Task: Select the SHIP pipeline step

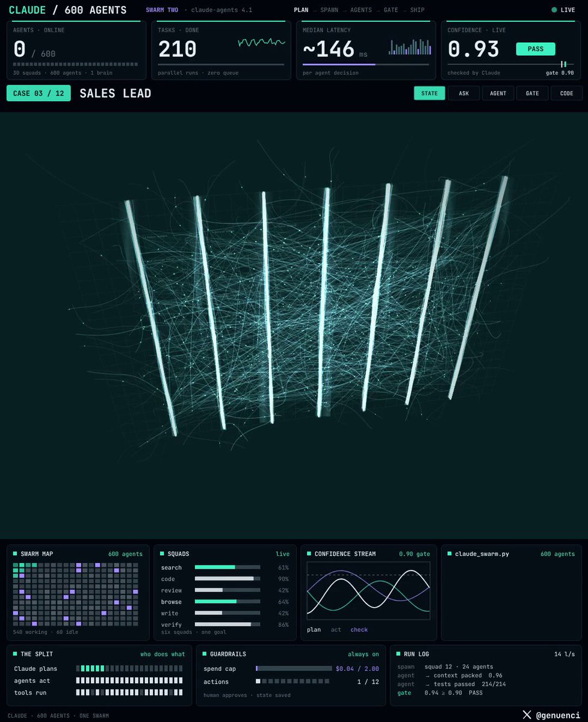Action: tap(418, 10)
